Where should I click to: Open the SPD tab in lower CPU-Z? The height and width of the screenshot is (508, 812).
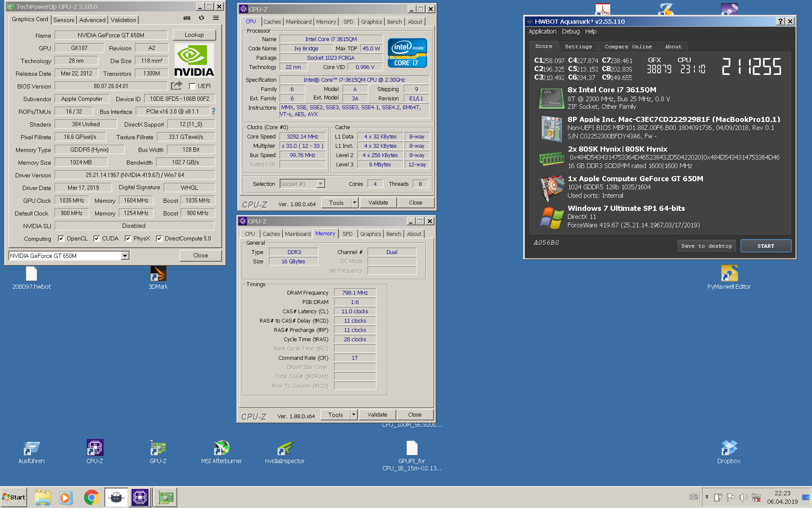point(347,234)
